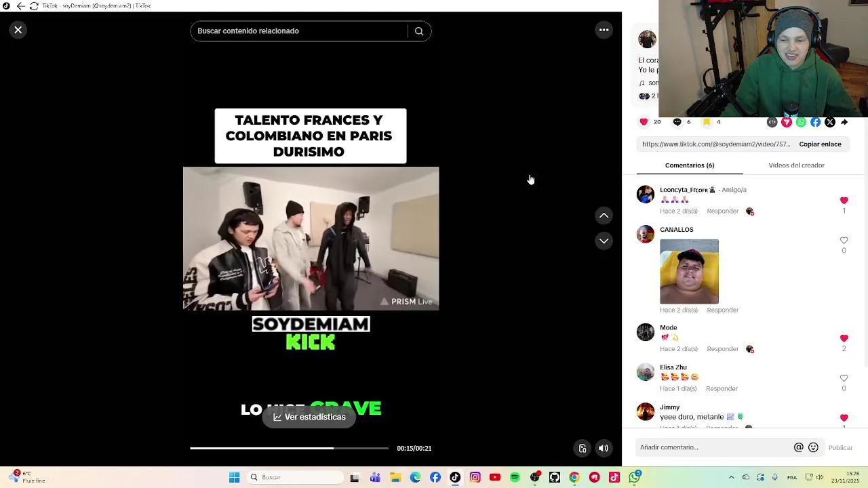868x488 pixels.
Task: Open GitHub Desktop from the taskbar
Action: (555, 477)
